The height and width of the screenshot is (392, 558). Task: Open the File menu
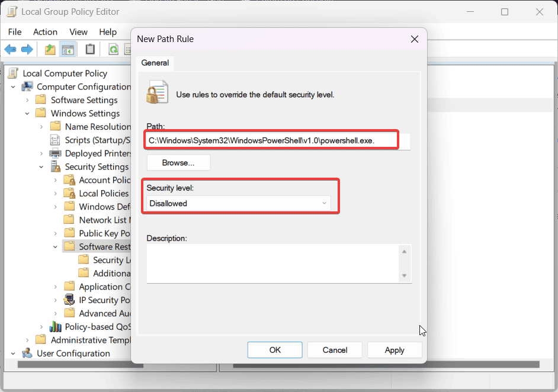[15, 32]
